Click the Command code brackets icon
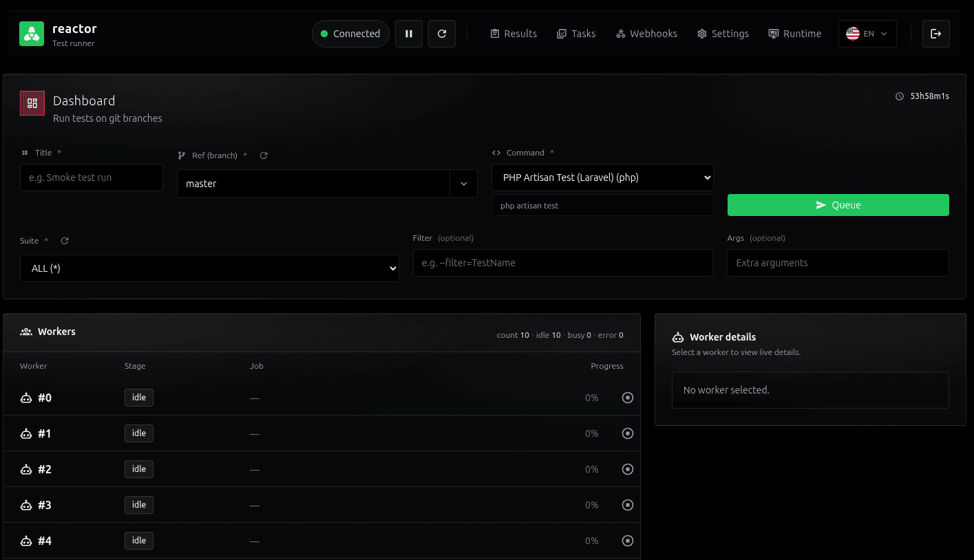The width and height of the screenshot is (974, 560). point(496,153)
